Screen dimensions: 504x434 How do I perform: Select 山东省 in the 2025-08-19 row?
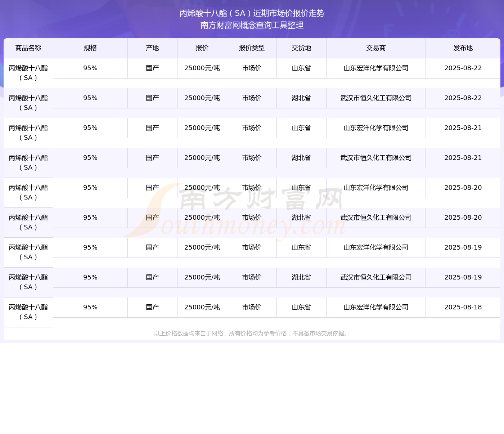click(302, 247)
